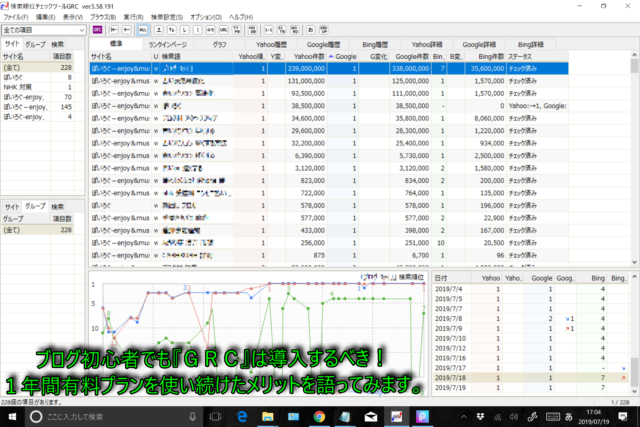Click the WORD toolbar icon

click(294, 30)
